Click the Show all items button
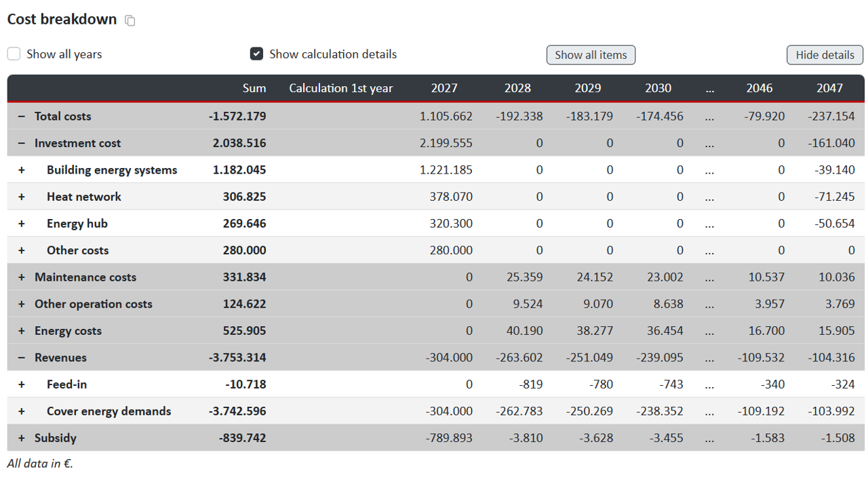 click(591, 55)
